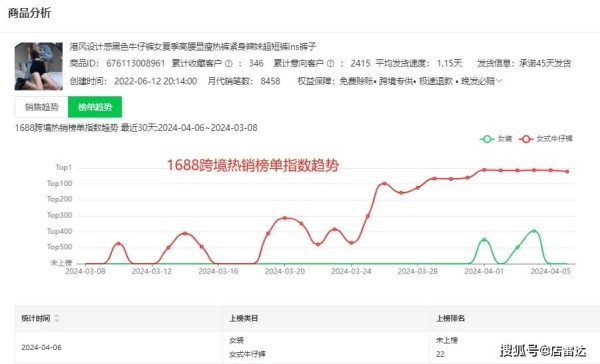
Task: Click the 上榜排名 column header
Action: coord(450,318)
